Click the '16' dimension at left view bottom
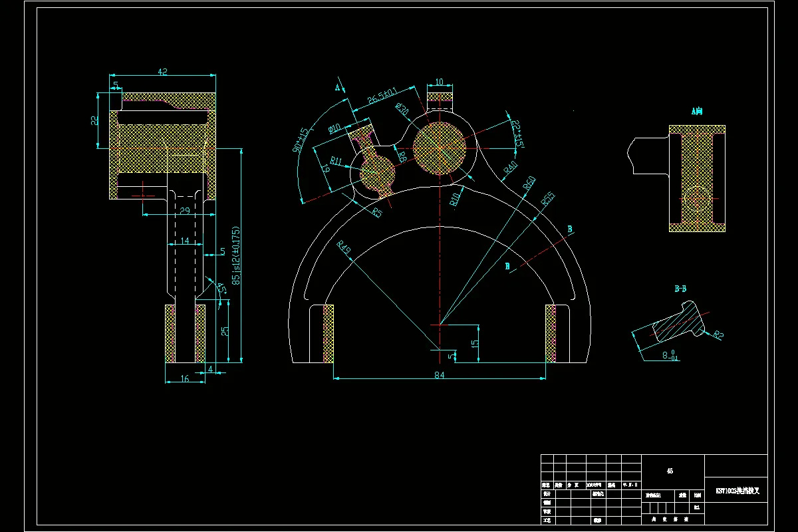This screenshot has height=532, width=798. (x=185, y=378)
